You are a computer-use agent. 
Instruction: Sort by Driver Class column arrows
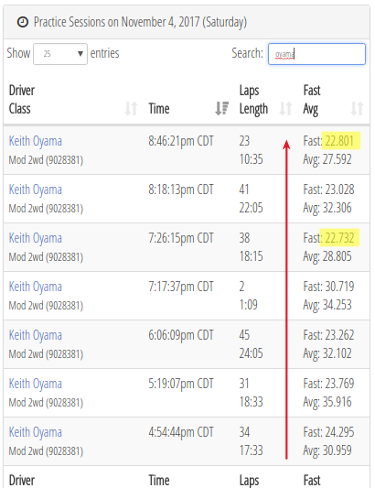pyautogui.click(x=131, y=109)
